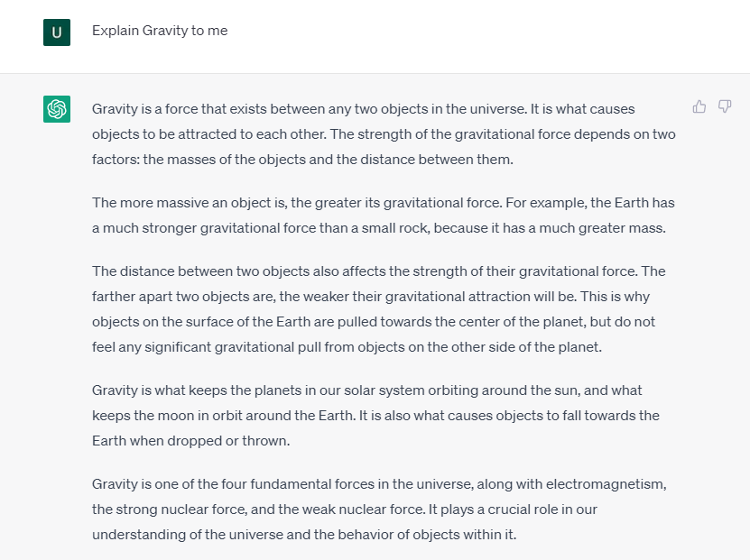Viewport: 750px width, 560px height.
Task: Click the paragraph beginning "The more massive an object"
Action: 384,216
